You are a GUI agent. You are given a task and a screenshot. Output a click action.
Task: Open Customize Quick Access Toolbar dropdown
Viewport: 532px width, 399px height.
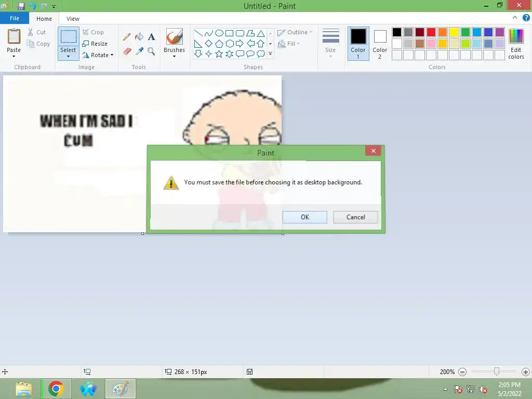tap(54, 6)
